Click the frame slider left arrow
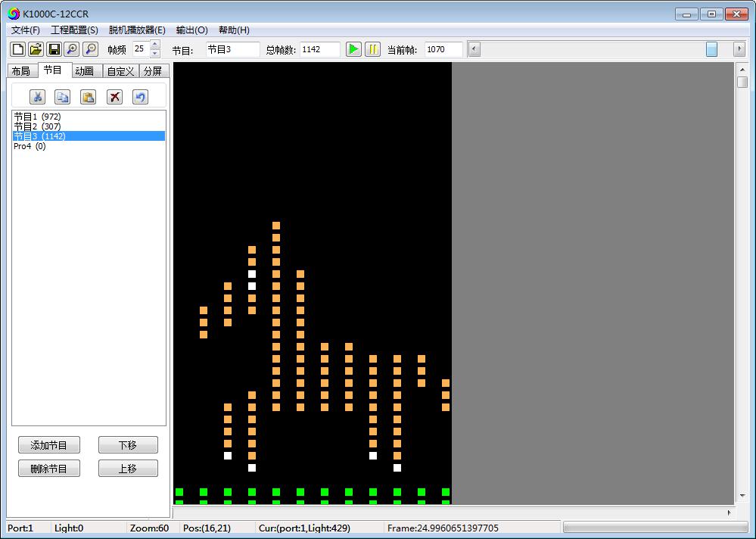 click(474, 49)
